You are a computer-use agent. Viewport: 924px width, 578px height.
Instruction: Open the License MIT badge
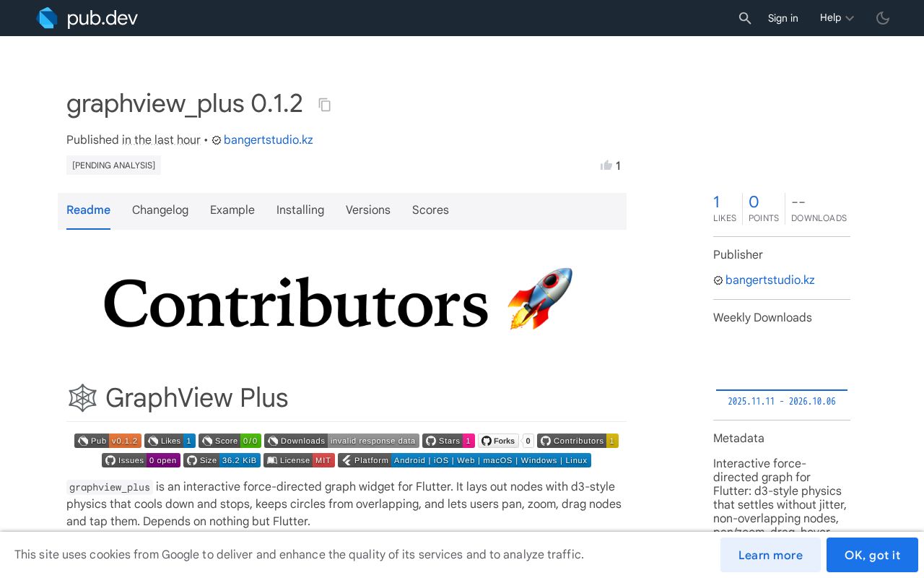(299, 460)
